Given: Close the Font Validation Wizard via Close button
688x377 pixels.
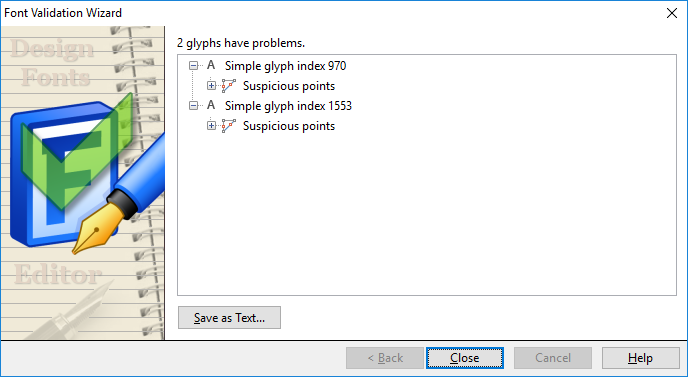Looking at the screenshot, I should click(465, 358).
